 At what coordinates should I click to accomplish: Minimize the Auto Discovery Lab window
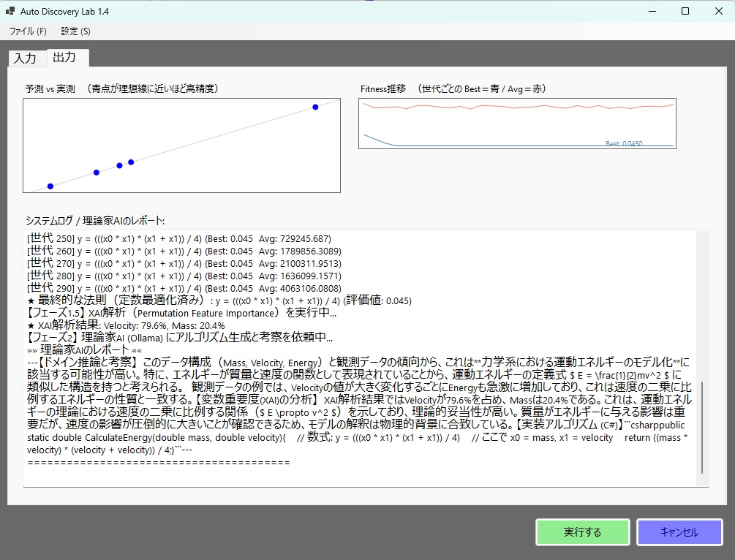click(x=652, y=11)
